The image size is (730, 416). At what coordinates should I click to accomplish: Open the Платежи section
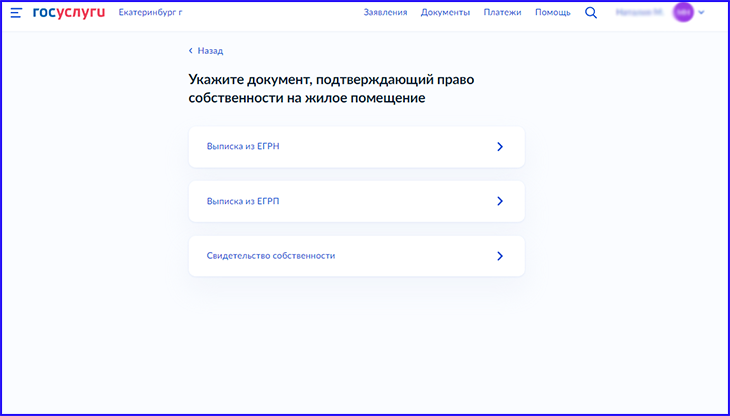(502, 13)
